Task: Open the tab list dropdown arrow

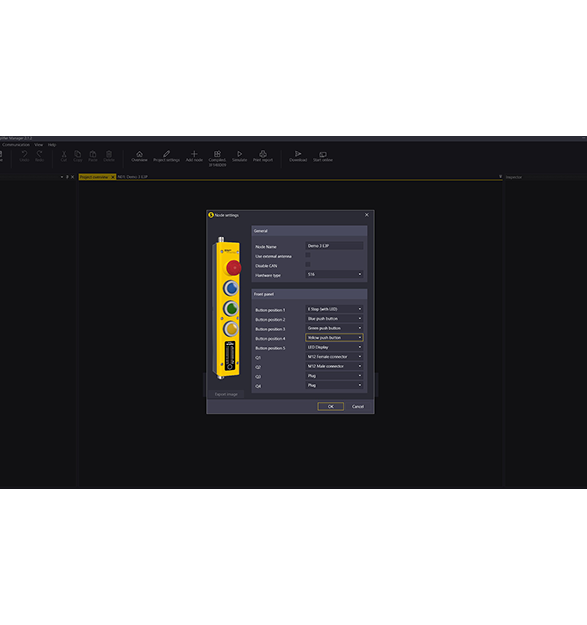Action: pos(500,177)
